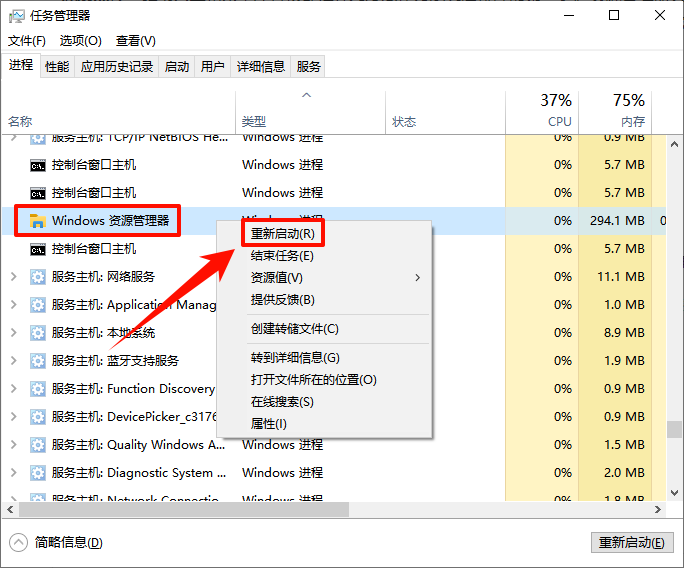The image size is (684, 568).
Task: Switch to the 用户 tab
Action: click(x=212, y=67)
